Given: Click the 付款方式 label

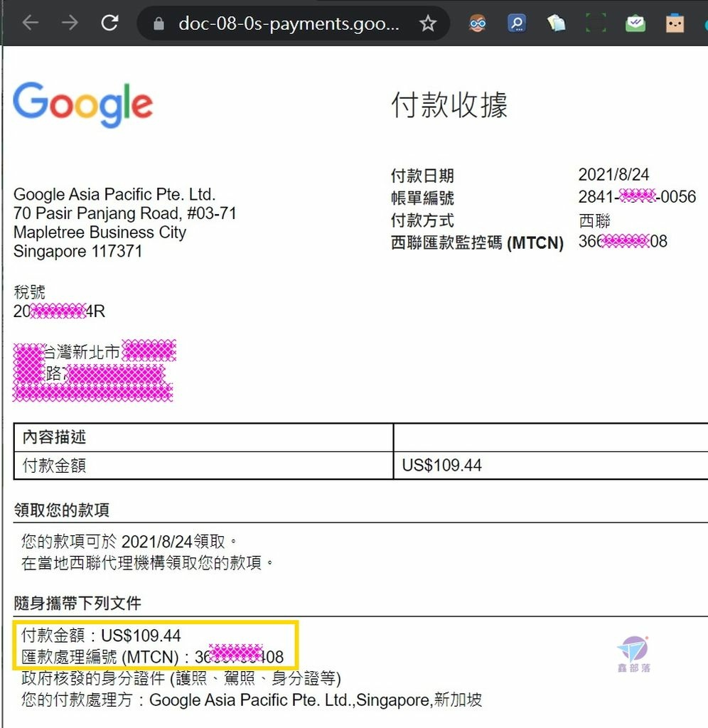Looking at the screenshot, I should coord(422,220).
